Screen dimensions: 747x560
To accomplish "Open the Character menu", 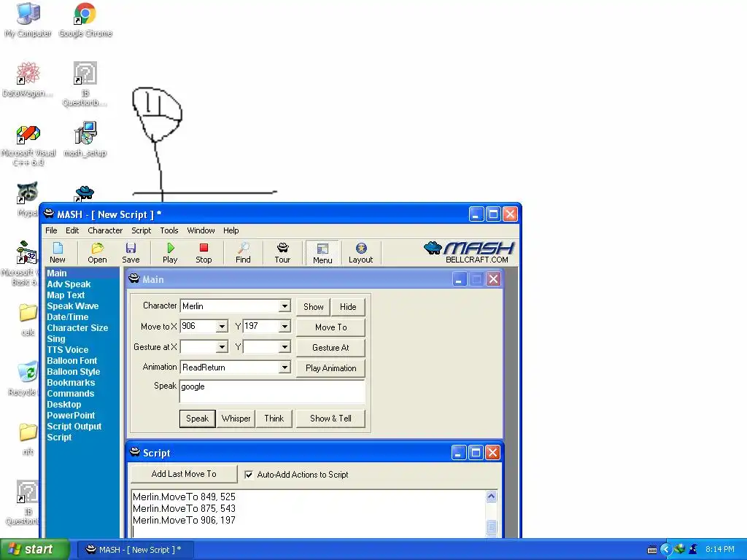I will click(105, 230).
